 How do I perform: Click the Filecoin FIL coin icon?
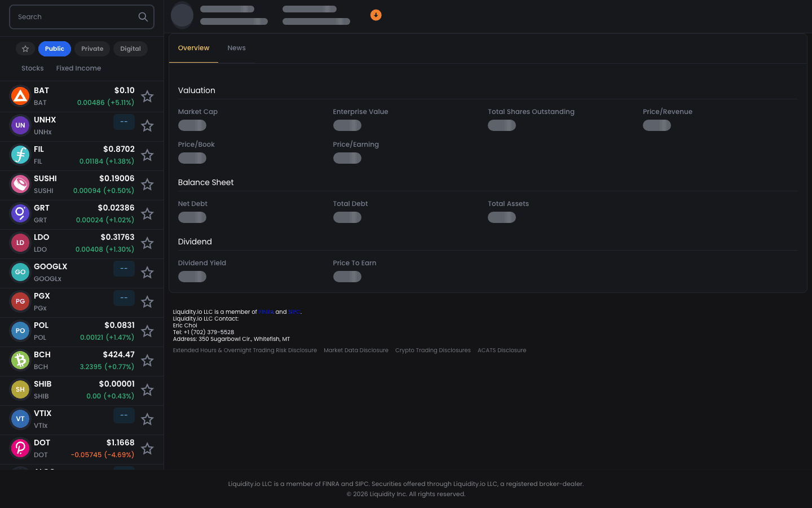pyautogui.click(x=20, y=155)
